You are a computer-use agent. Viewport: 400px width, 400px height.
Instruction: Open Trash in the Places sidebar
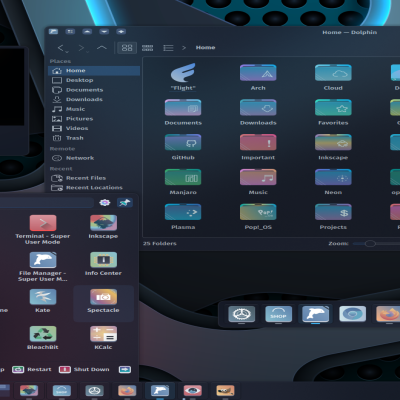pos(94,138)
